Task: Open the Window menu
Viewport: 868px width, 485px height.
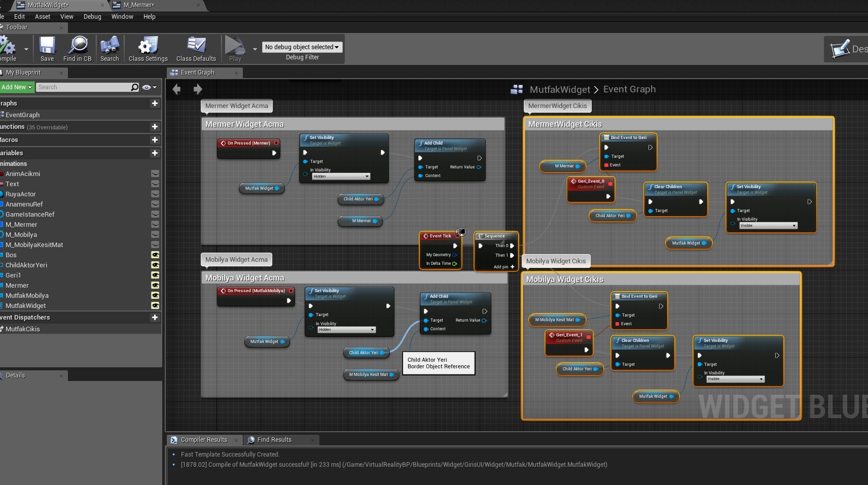Action: click(122, 16)
